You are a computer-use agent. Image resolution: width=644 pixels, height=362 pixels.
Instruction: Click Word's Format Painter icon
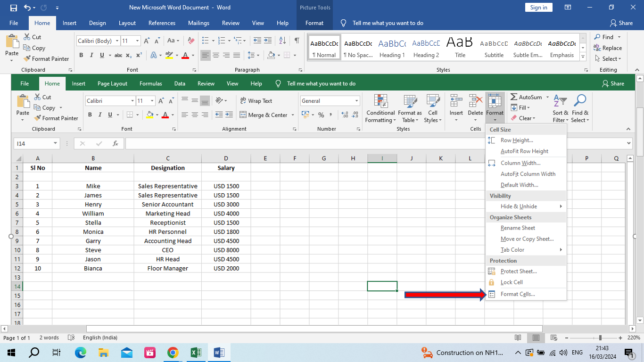pos(27,59)
